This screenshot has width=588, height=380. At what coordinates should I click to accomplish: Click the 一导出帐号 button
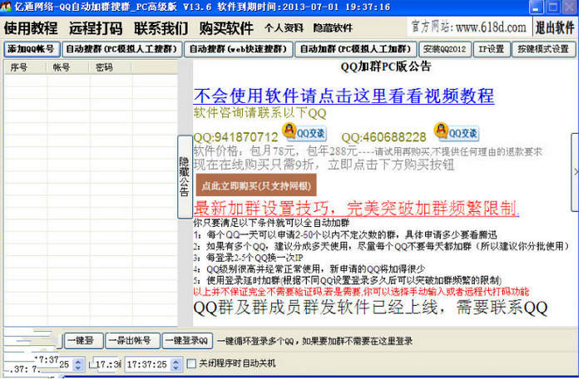point(132,341)
